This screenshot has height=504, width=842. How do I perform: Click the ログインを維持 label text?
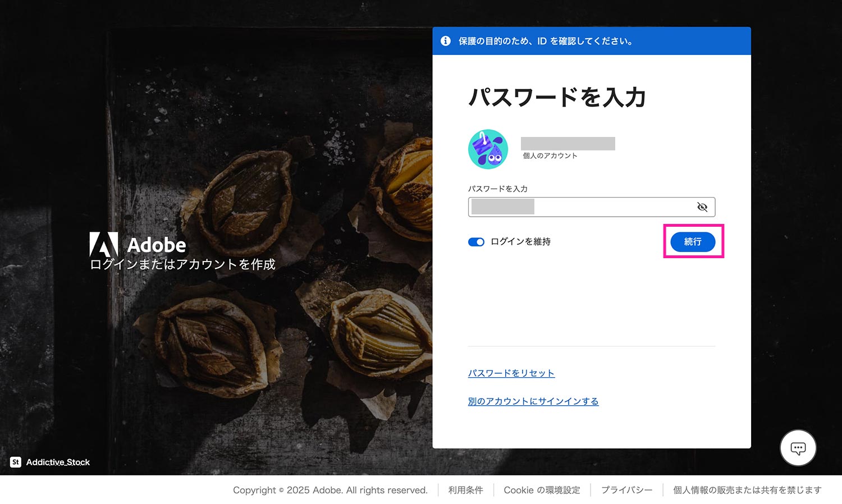click(521, 241)
